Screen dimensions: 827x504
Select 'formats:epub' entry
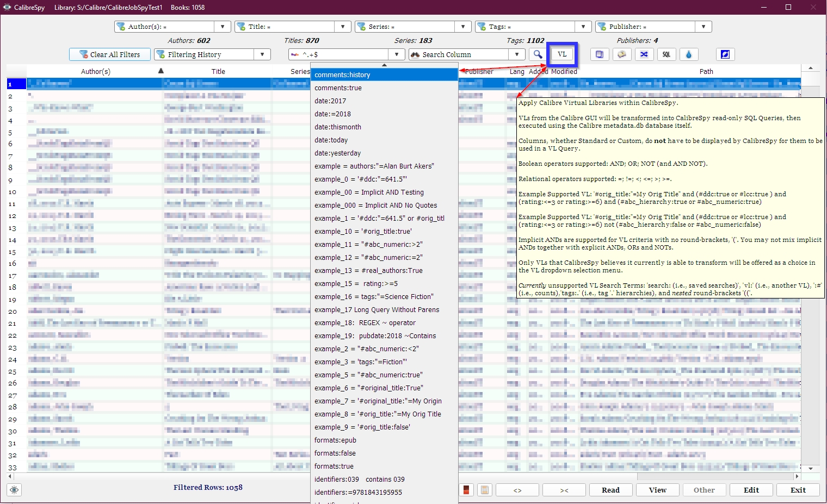click(x=384, y=440)
